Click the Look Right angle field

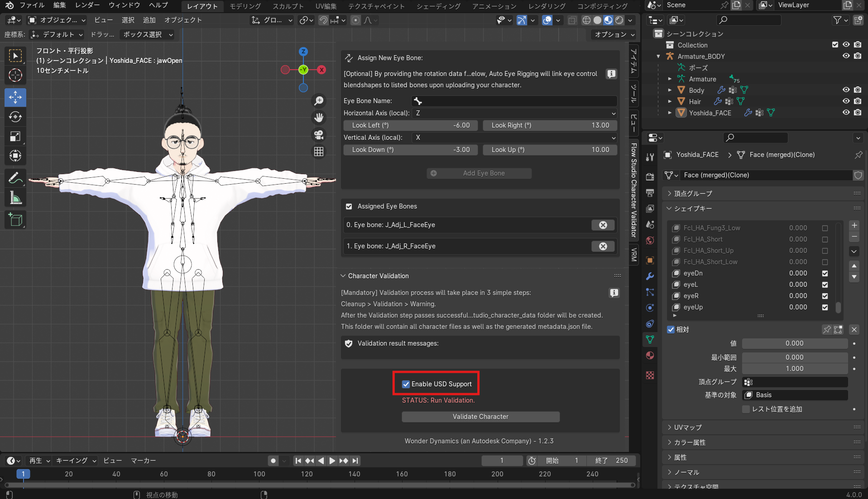pyautogui.click(x=549, y=125)
